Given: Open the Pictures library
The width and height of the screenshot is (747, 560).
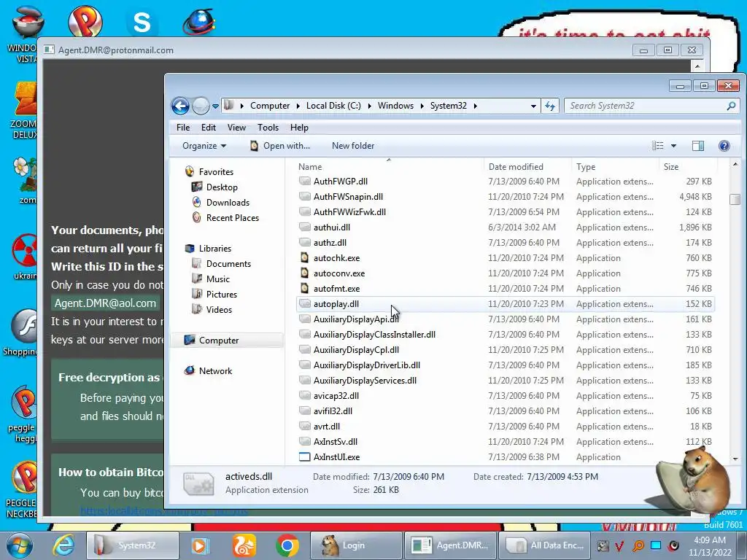Looking at the screenshot, I should click(x=222, y=295).
